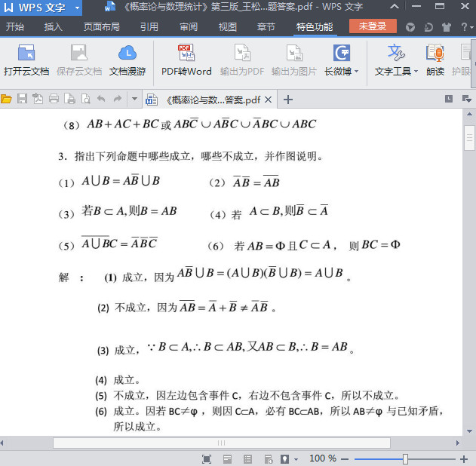Click the eye-protection mode icon in status bar
476x466 pixels.
click(284, 459)
